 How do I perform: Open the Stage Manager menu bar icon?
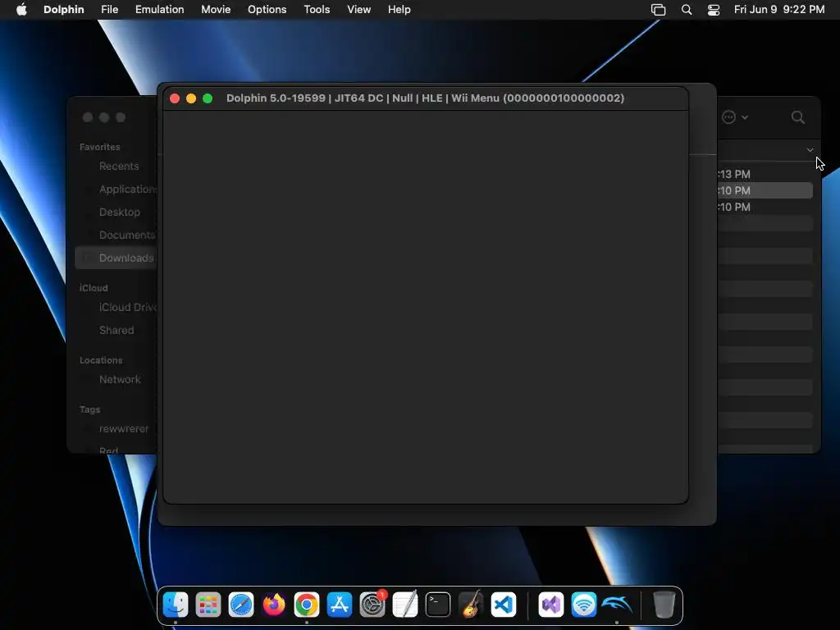click(659, 10)
